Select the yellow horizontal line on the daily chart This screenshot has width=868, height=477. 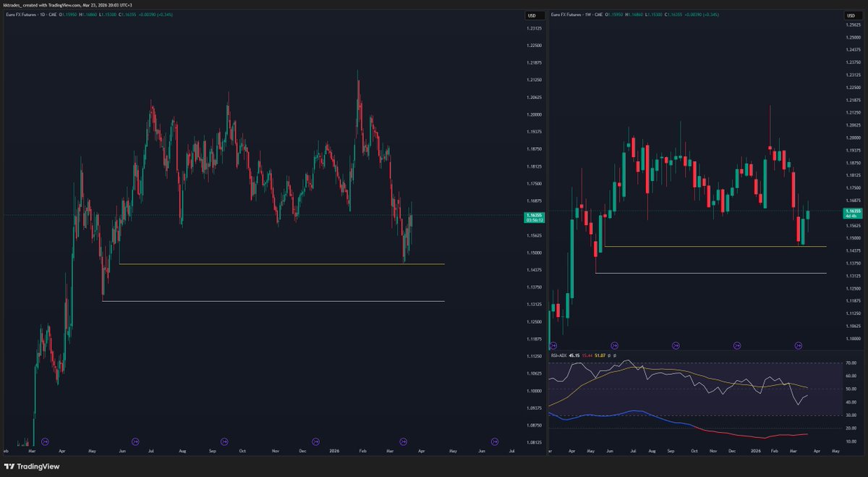[x=282, y=264]
